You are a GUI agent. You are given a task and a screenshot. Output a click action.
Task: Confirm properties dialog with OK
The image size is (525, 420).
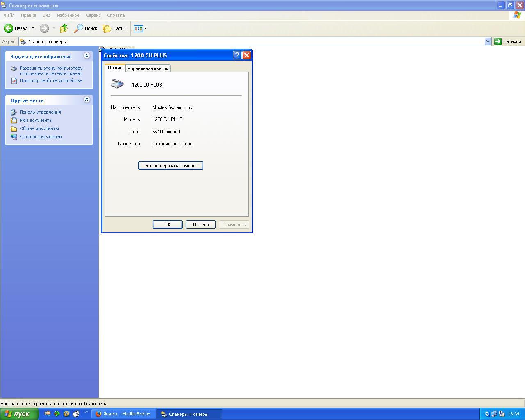[167, 225]
